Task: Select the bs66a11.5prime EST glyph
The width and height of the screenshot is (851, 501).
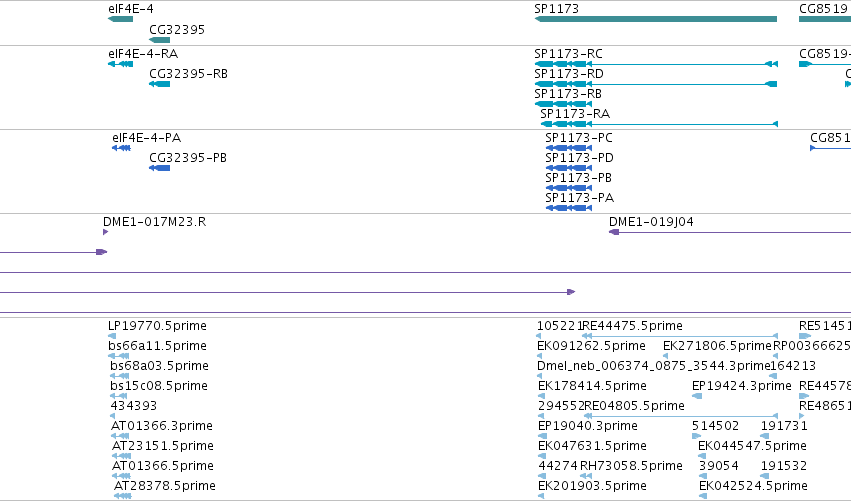Action: coord(119,356)
